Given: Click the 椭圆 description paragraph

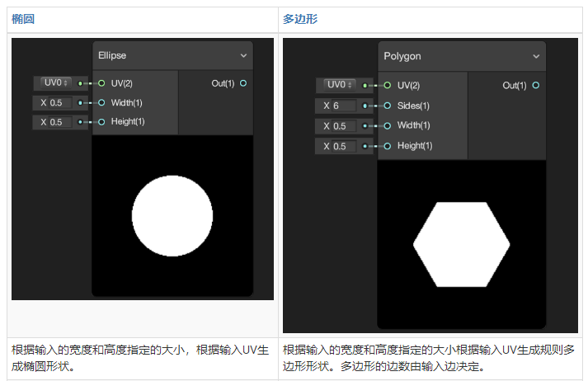Looking at the screenshot, I should click(x=140, y=358).
